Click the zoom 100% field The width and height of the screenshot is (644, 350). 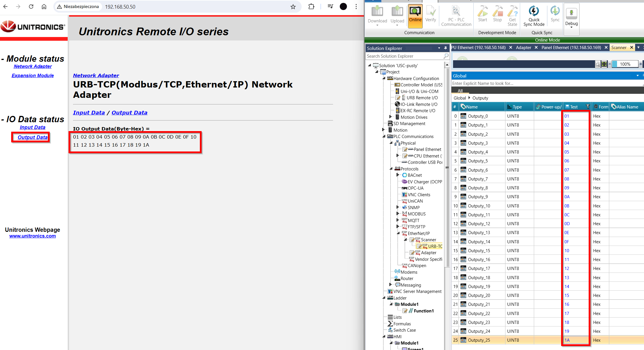625,64
